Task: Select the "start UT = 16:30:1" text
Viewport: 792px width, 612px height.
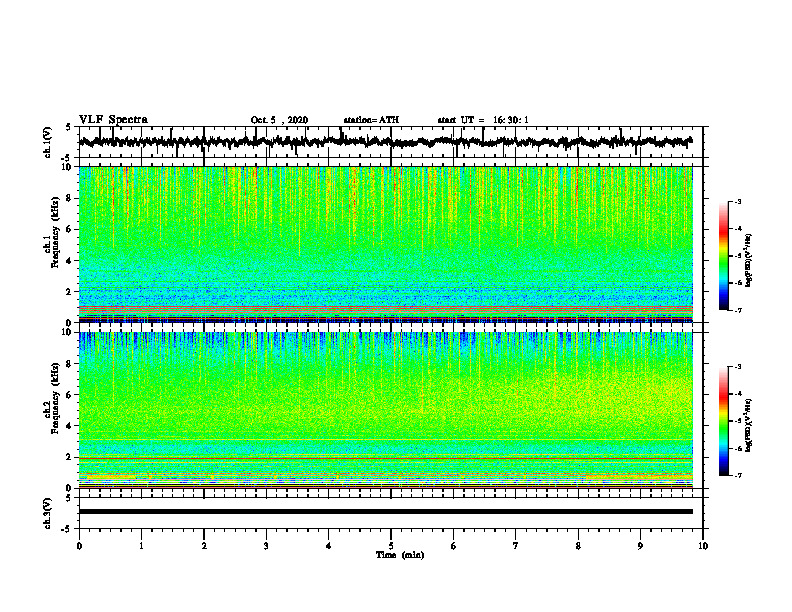Action: click(x=483, y=120)
